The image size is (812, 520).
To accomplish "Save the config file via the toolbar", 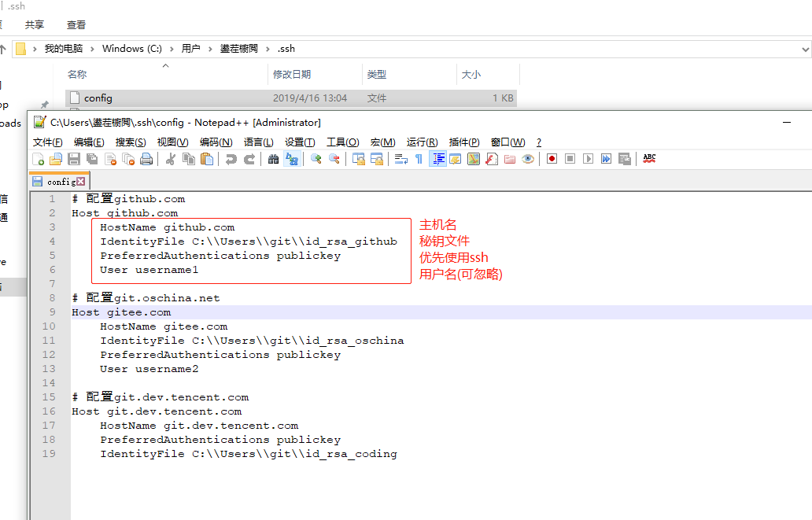I will tap(74, 159).
